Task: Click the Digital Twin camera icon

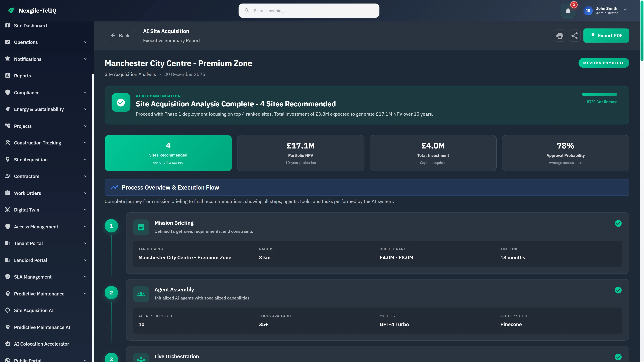Action: tap(8, 210)
